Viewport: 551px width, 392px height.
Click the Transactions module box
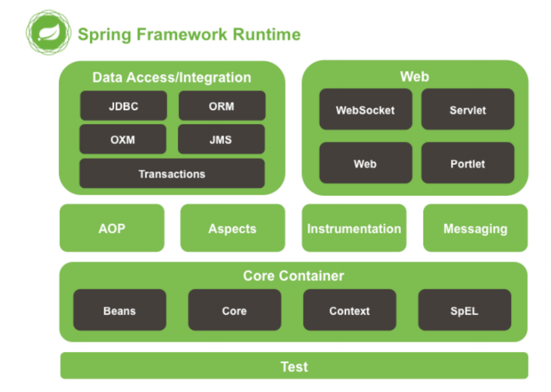172,173
